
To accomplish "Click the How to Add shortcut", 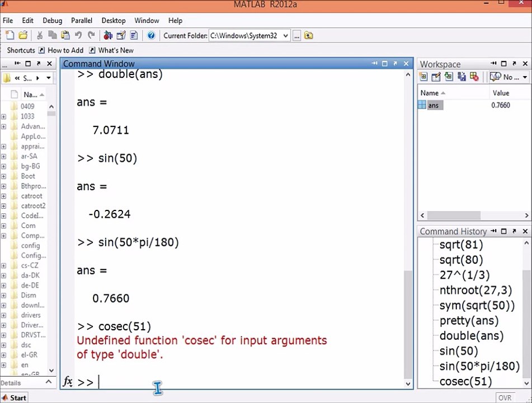I will (61, 50).
